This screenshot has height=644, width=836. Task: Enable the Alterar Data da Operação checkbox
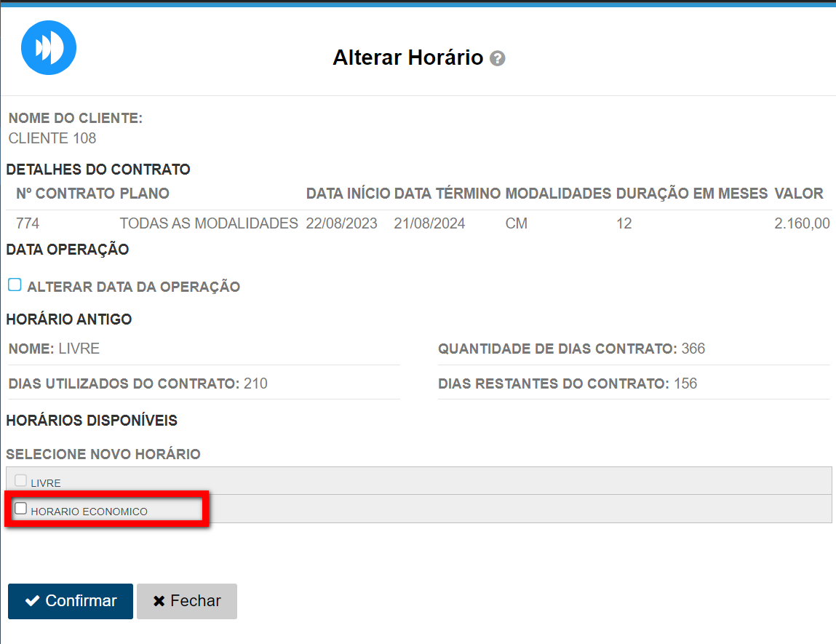15,285
